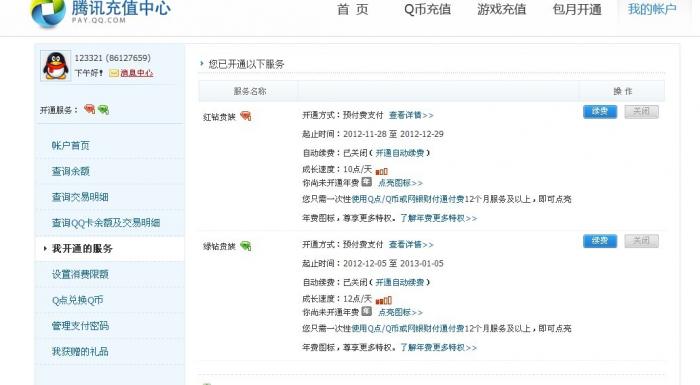This screenshot has width=700, height=385.
Task: Click the 绿钻贵族 service name
Action: (x=219, y=247)
